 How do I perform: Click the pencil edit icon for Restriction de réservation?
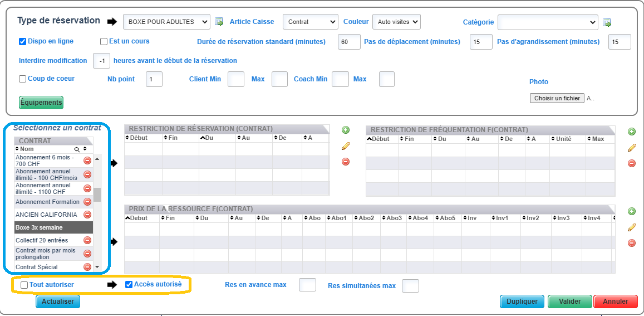346,147
